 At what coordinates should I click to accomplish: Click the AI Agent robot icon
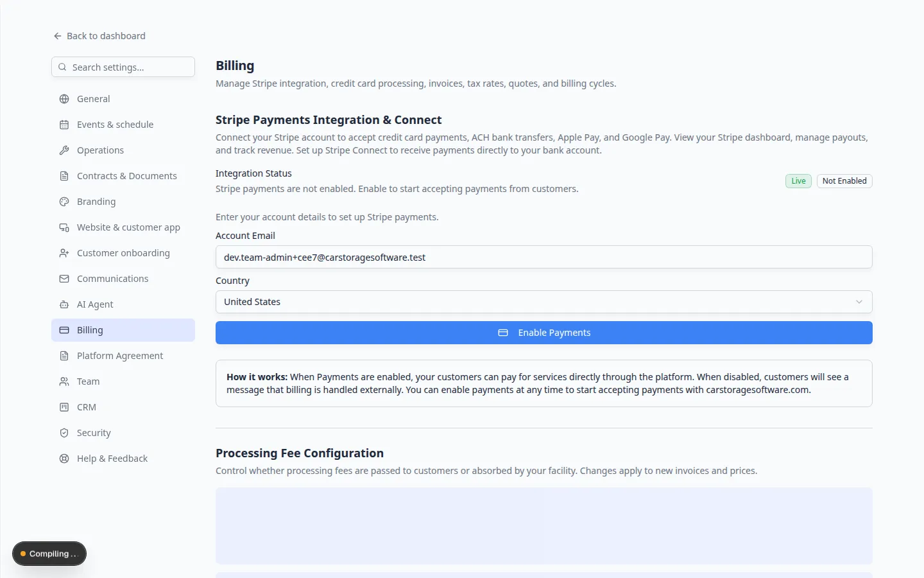click(64, 304)
